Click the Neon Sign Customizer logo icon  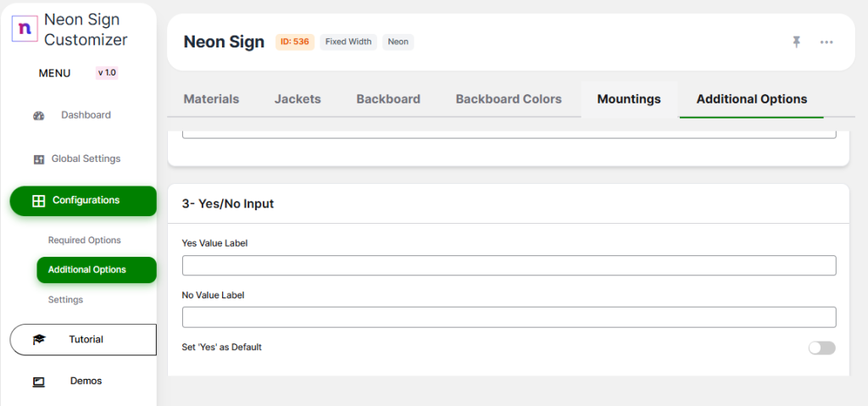point(25,28)
